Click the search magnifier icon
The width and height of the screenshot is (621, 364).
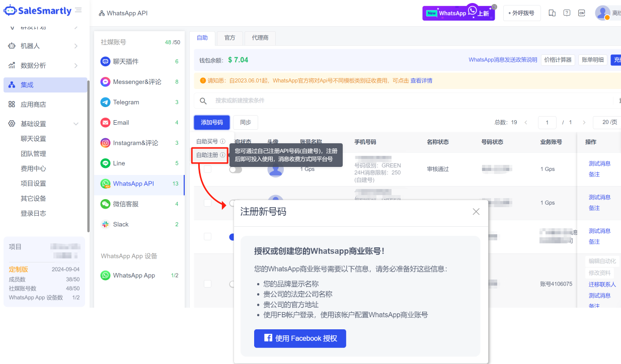203,101
